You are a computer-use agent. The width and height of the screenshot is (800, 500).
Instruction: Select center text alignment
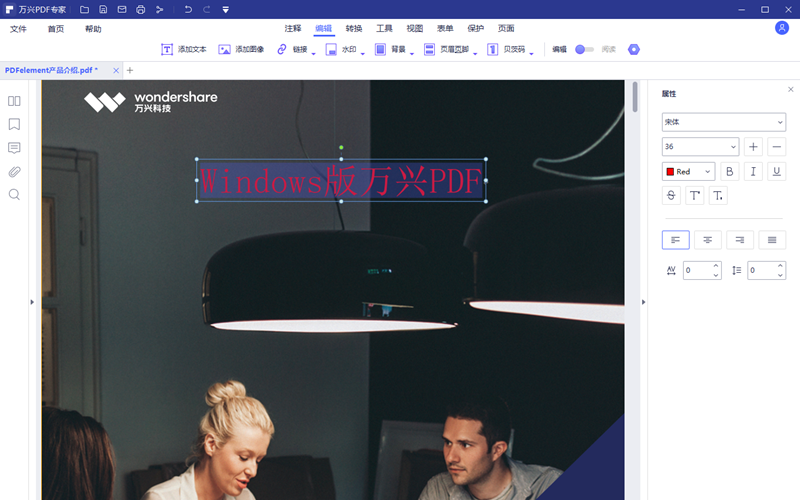point(708,240)
